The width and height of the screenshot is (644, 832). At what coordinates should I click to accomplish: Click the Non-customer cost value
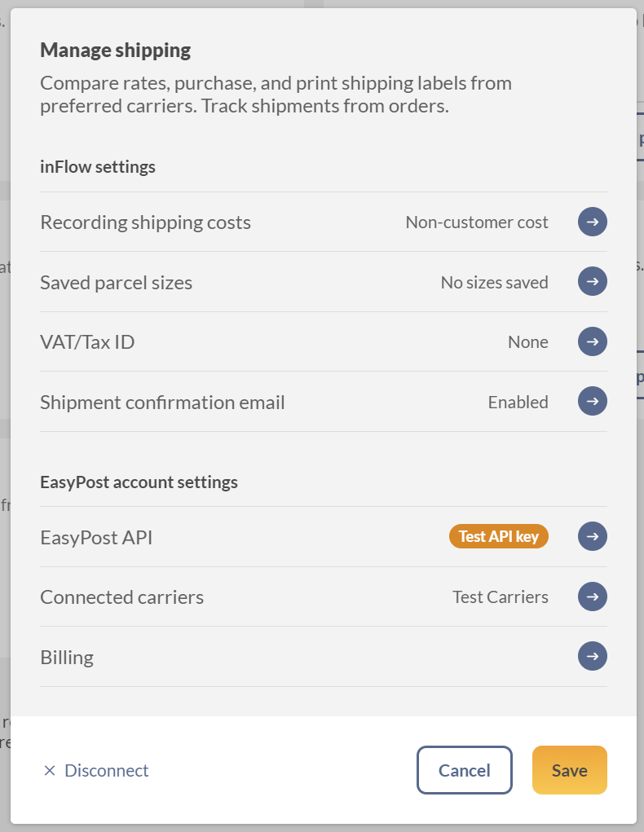coord(477,222)
